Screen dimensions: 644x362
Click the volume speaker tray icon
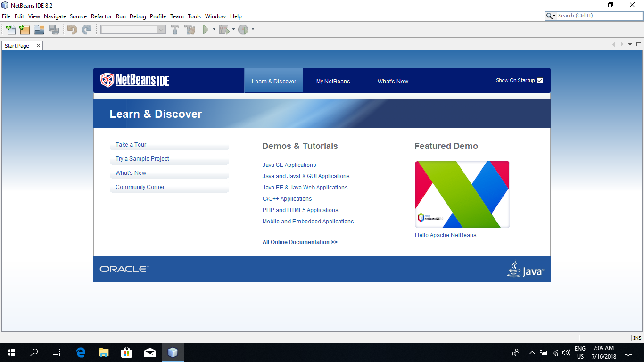(x=566, y=352)
